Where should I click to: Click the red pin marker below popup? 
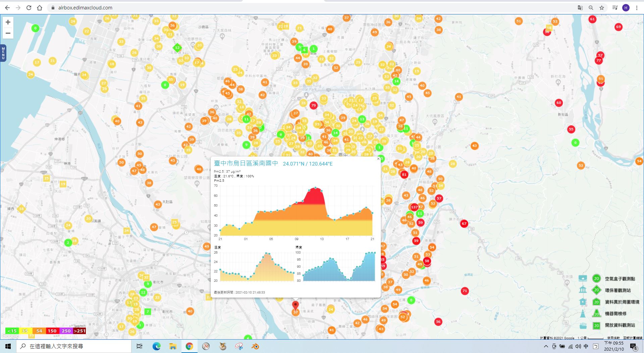(x=295, y=306)
